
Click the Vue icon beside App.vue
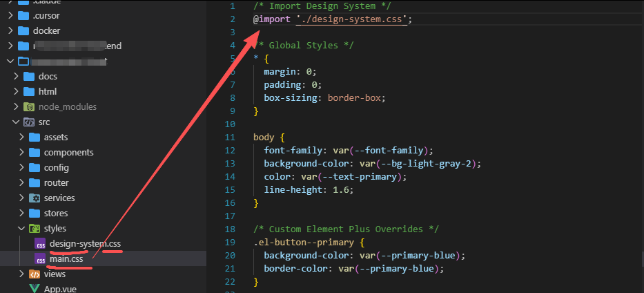point(35,288)
